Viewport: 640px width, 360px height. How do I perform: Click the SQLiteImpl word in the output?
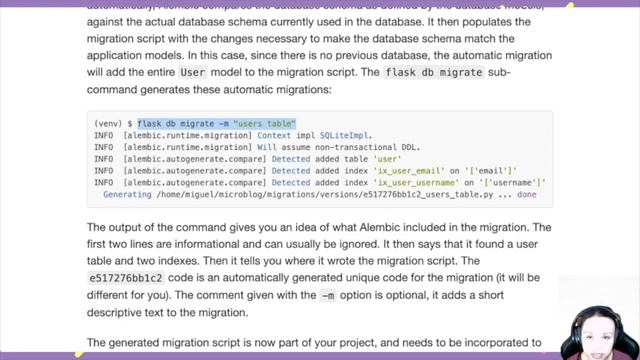pyautogui.click(x=344, y=136)
